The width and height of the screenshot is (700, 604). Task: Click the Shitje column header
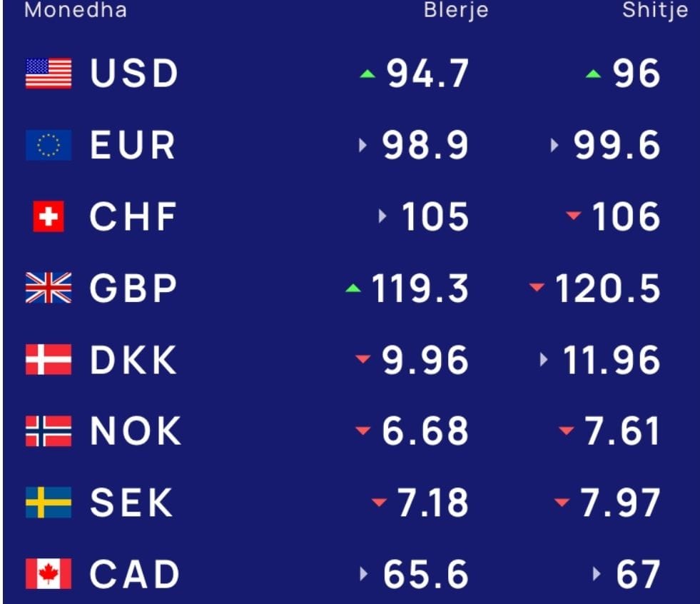(655, 10)
